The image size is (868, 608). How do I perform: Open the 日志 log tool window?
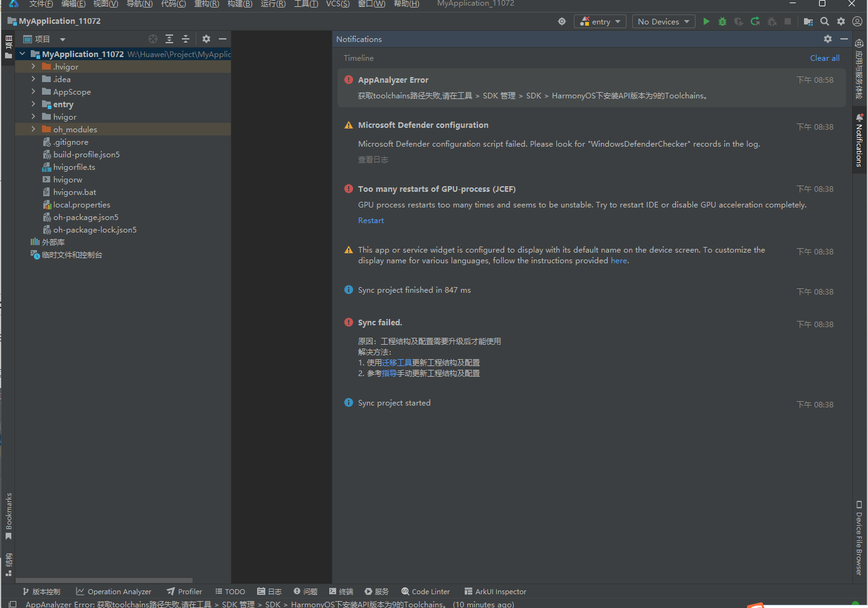point(270,592)
